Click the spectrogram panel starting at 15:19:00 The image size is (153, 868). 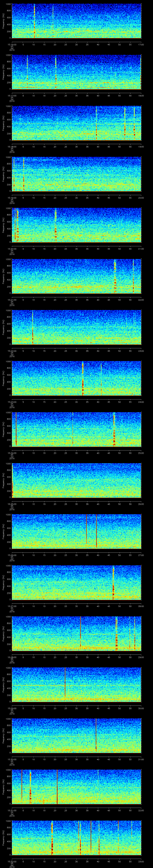(x=77, y=174)
